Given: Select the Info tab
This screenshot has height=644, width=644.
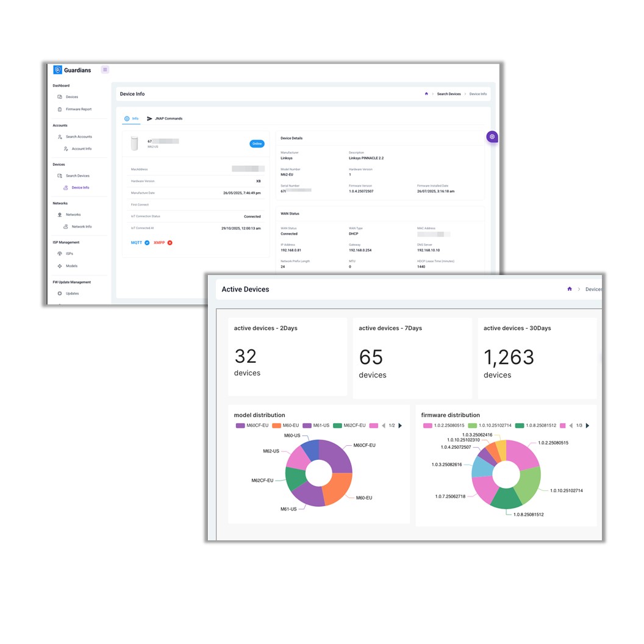Looking at the screenshot, I should click(132, 118).
